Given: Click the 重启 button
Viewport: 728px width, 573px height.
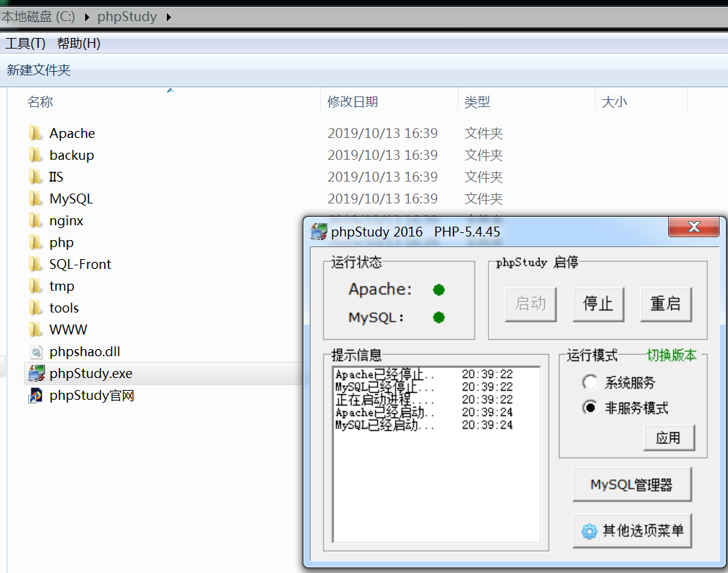Looking at the screenshot, I should click(x=666, y=304).
